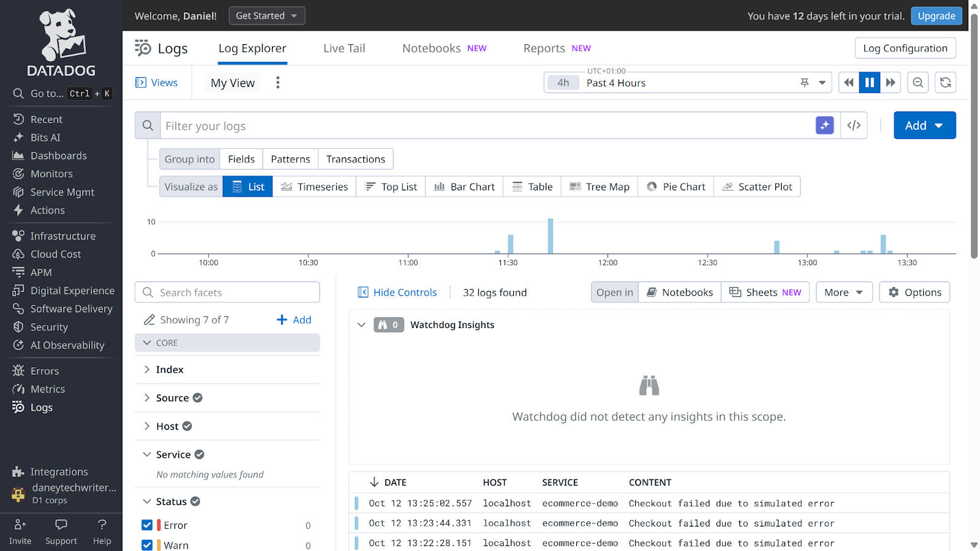Select Timeseries visualization

(x=314, y=187)
